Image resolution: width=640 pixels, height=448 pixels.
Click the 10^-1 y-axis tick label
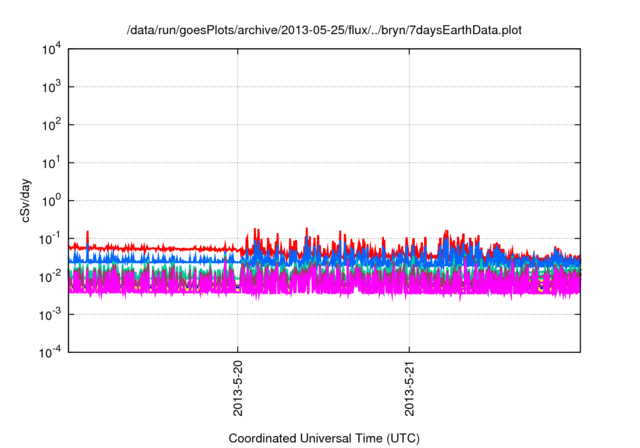(50, 238)
